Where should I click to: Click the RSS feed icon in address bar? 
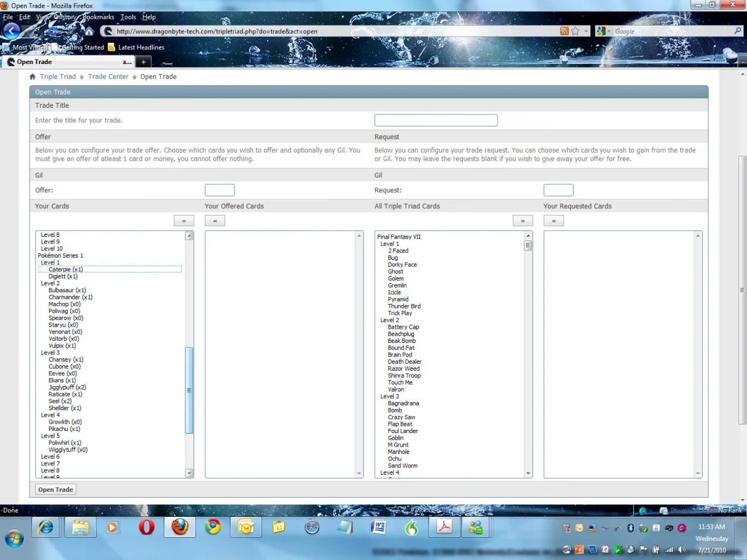click(x=564, y=31)
